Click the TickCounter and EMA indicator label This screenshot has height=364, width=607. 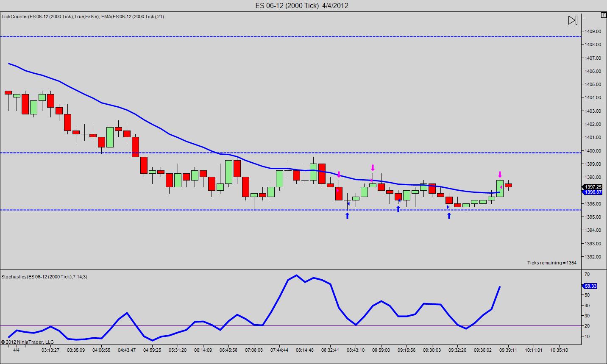tap(83, 17)
